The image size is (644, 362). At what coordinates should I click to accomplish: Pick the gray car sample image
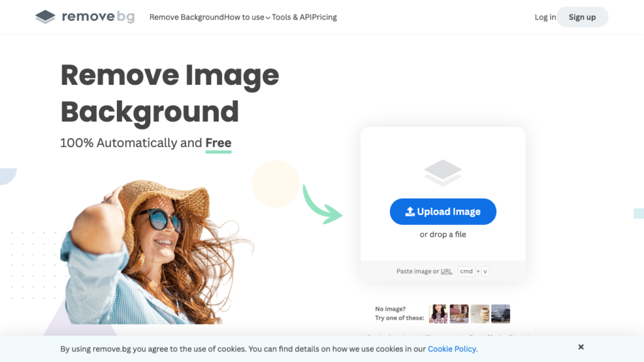[501, 314]
